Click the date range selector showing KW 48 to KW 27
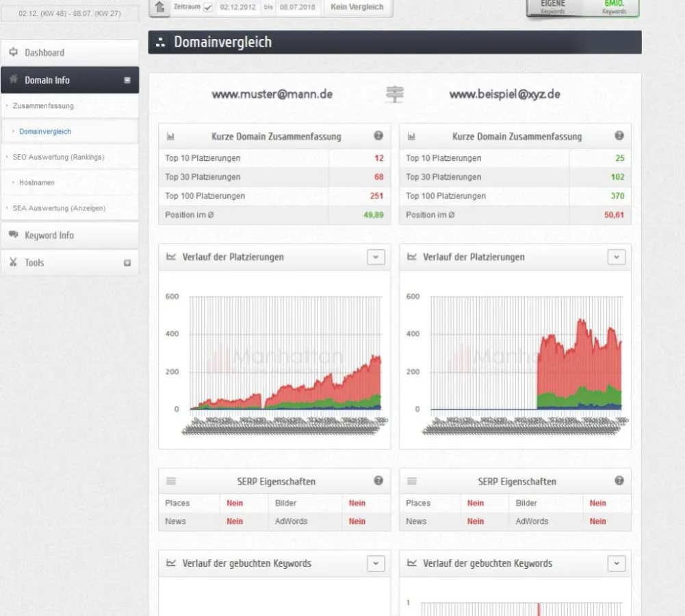Image resolution: width=685 pixels, height=616 pixels. pos(69,12)
